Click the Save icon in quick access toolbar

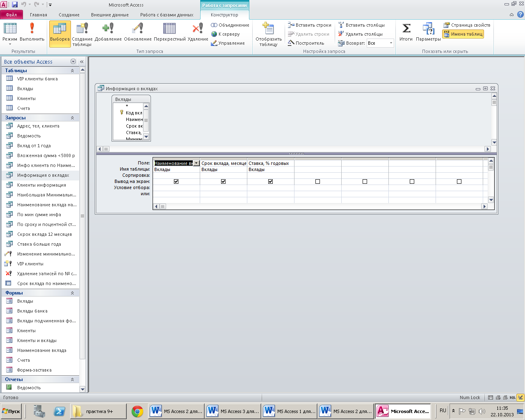15,5
